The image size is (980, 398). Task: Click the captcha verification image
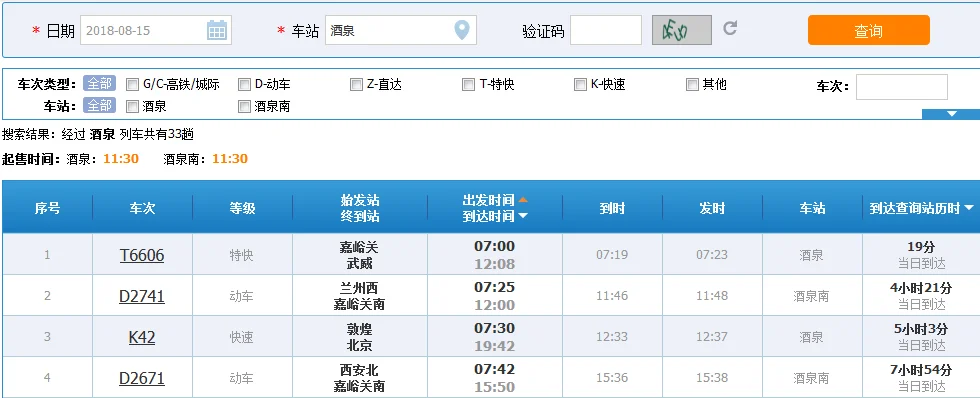682,30
